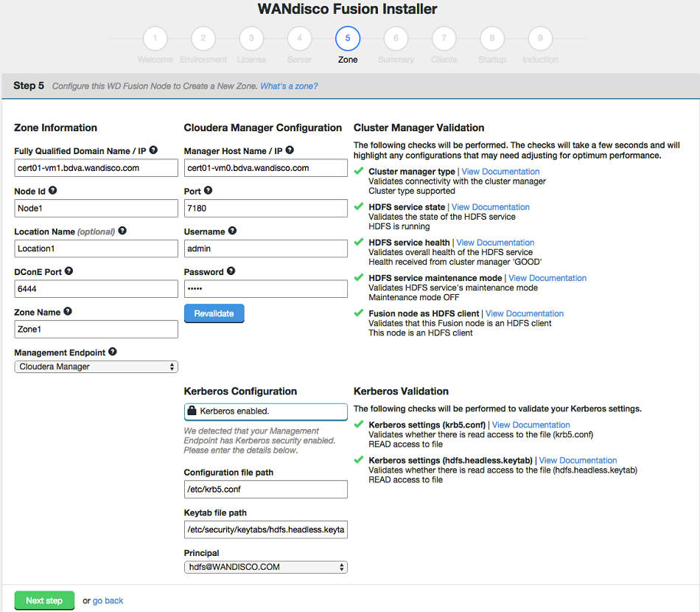Viewport: 700px width, 612px height.
Task: Click checkmark for HDFS service maintenance mode
Action: [x=359, y=277]
